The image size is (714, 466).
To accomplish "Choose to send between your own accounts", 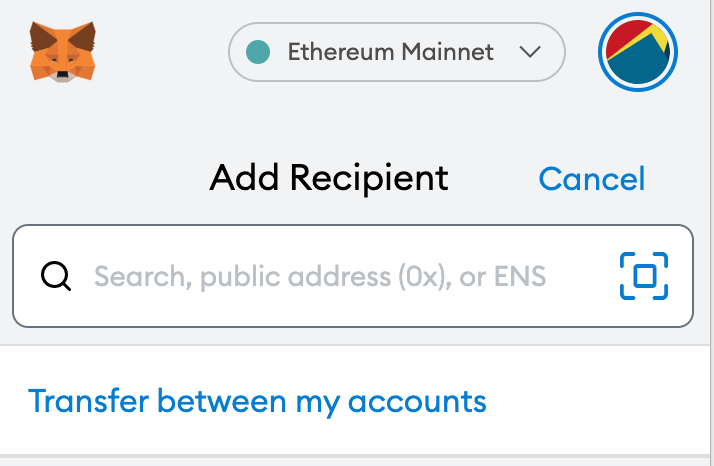I will click(x=257, y=402).
